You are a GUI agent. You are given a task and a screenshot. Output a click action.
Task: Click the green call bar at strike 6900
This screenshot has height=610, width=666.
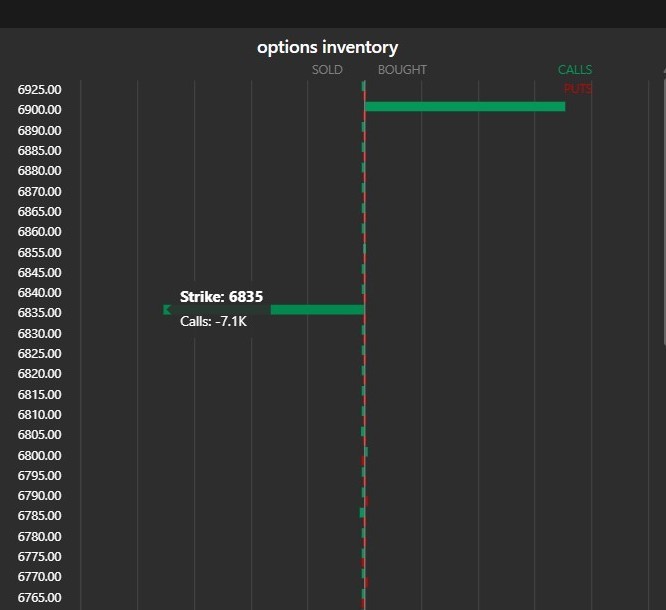point(464,106)
